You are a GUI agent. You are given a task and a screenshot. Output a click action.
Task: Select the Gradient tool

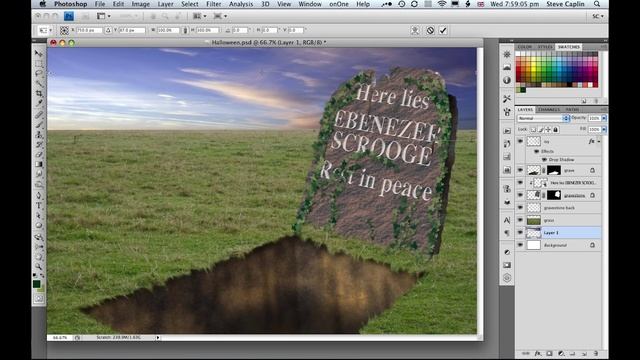[39, 164]
